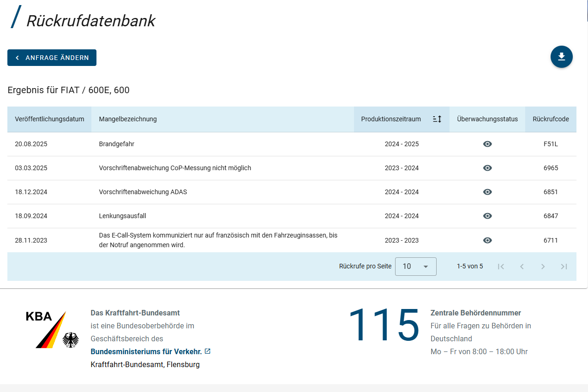
Task: Click the eye icon for recall 6965
Action: click(x=487, y=168)
